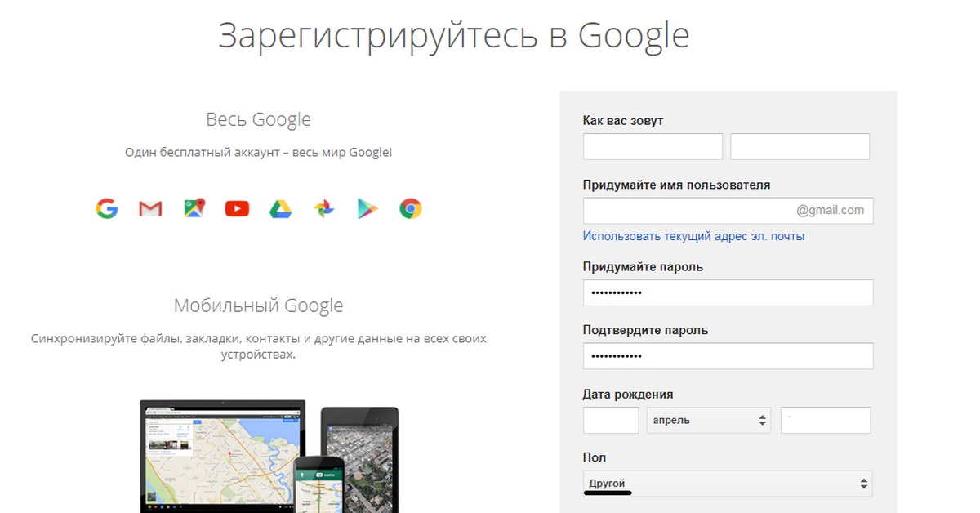Click the Придумайте пароль password field
The image size is (980, 513).
(728, 292)
